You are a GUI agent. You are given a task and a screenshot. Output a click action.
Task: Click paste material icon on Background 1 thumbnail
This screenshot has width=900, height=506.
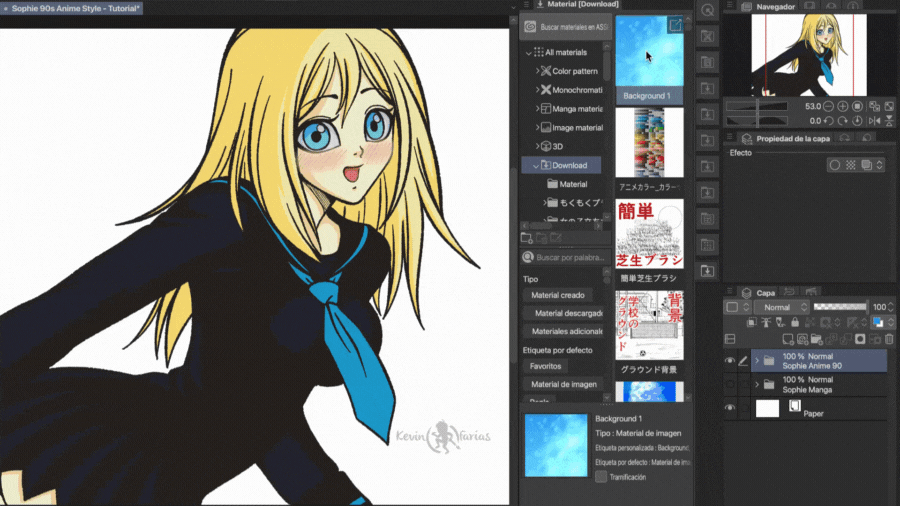pyautogui.click(x=675, y=25)
